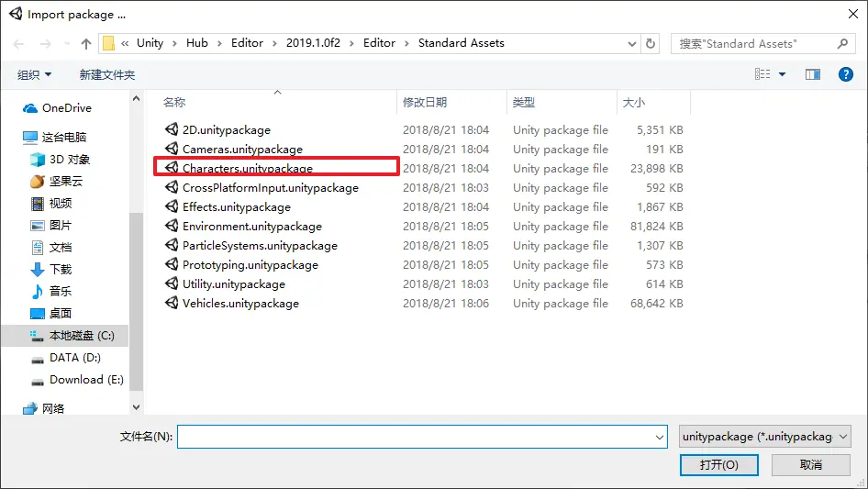The image size is (868, 489).
Task: Click the Unity icon of Cameras.unitypackage
Action: pos(172,149)
